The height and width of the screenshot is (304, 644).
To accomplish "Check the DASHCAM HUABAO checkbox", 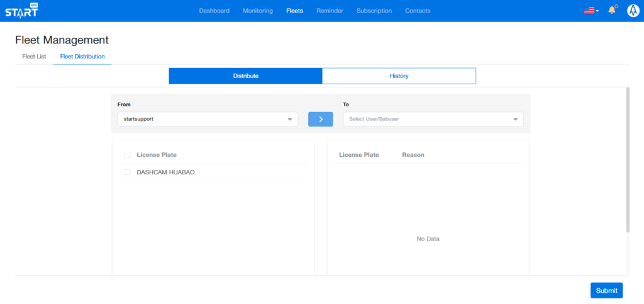I will pos(128,172).
